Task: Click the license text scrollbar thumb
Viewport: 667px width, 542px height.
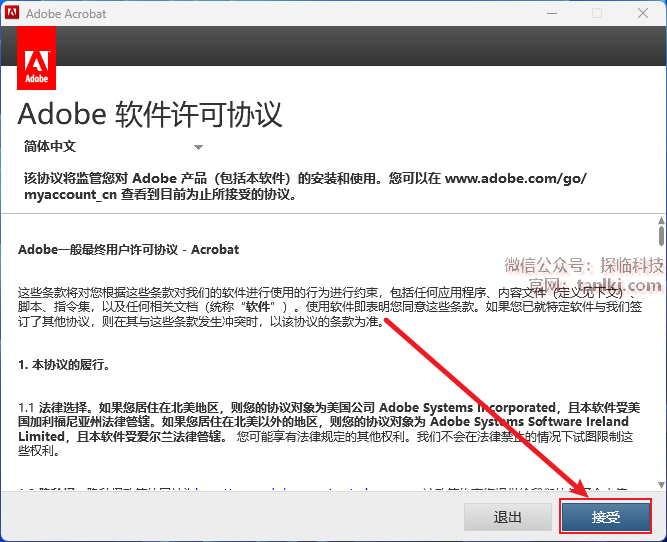Action: [661, 235]
